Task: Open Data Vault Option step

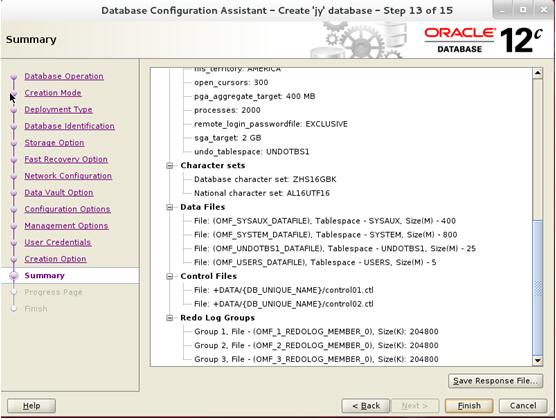Action: click(x=59, y=193)
